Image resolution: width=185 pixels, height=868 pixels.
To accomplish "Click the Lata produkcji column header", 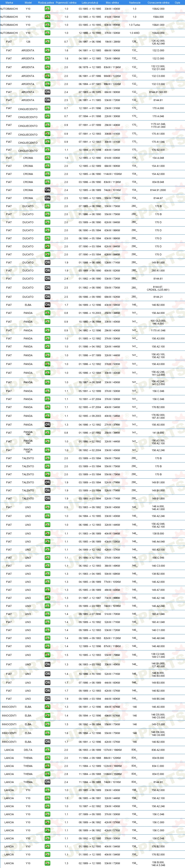I will tap(90, 2).
